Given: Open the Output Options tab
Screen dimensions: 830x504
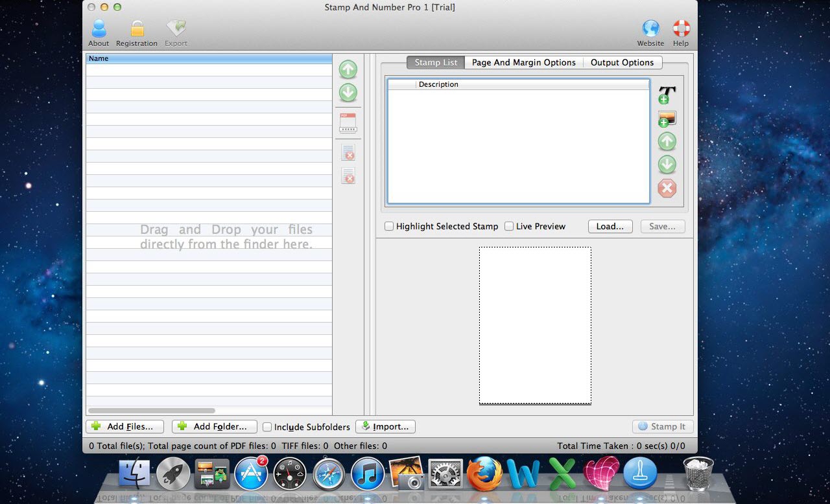Looking at the screenshot, I should click(x=622, y=62).
